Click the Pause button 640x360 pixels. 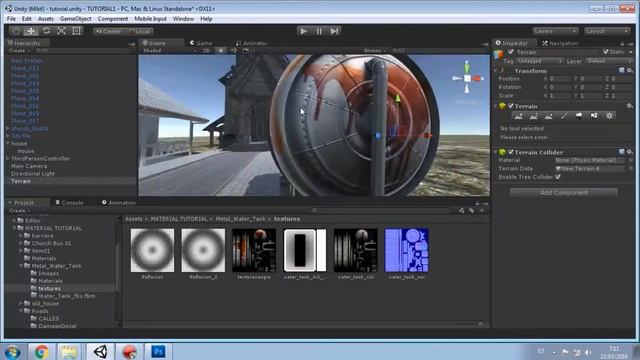tap(319, 31)
